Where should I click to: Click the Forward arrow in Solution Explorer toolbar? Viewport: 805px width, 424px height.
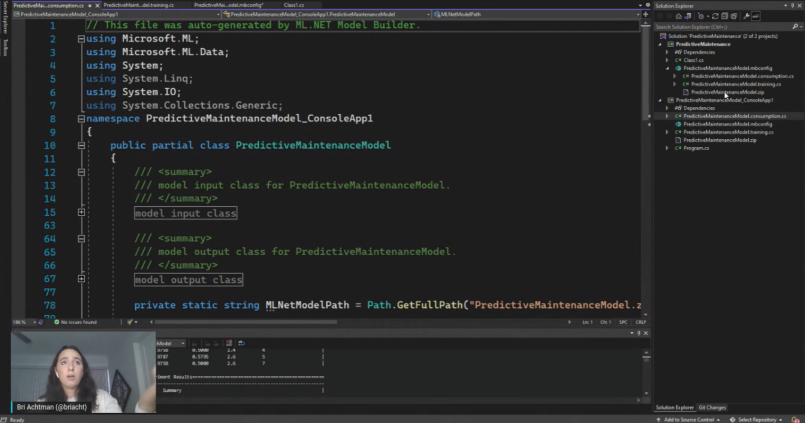click(669, 16)
